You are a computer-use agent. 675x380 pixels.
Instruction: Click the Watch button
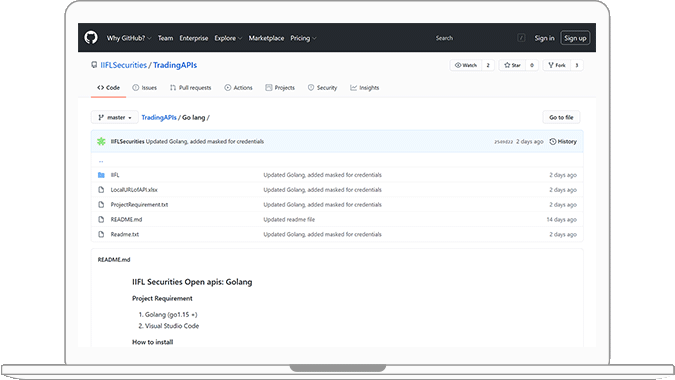(466, 65)
